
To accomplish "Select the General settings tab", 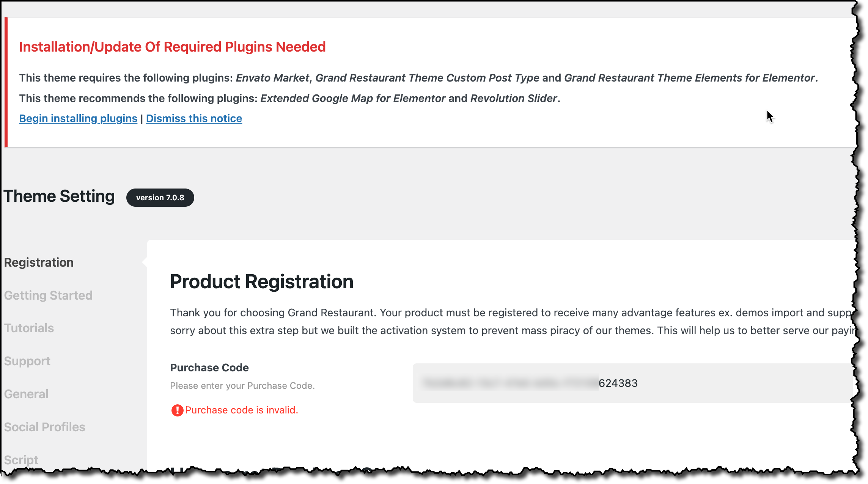I will 26,394.
